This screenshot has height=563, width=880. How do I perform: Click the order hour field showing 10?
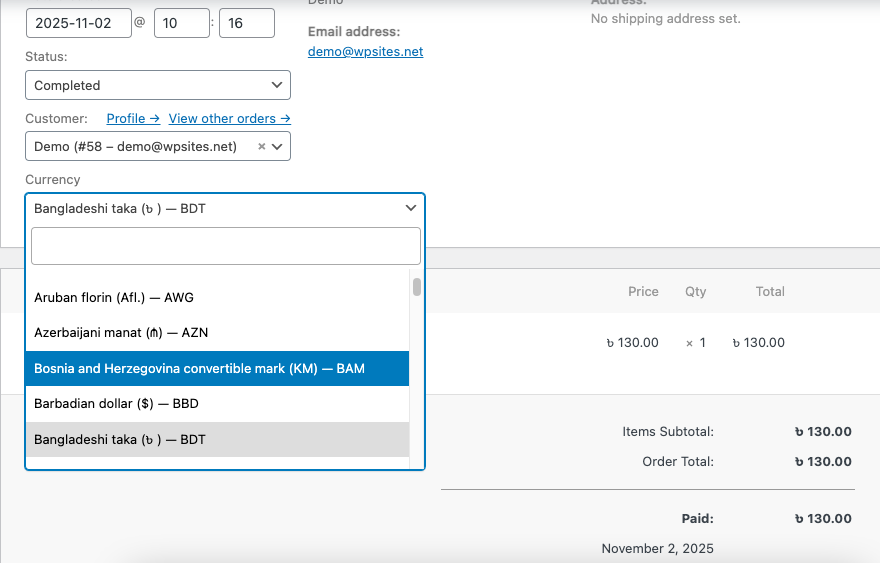click(x=181, y=22)
